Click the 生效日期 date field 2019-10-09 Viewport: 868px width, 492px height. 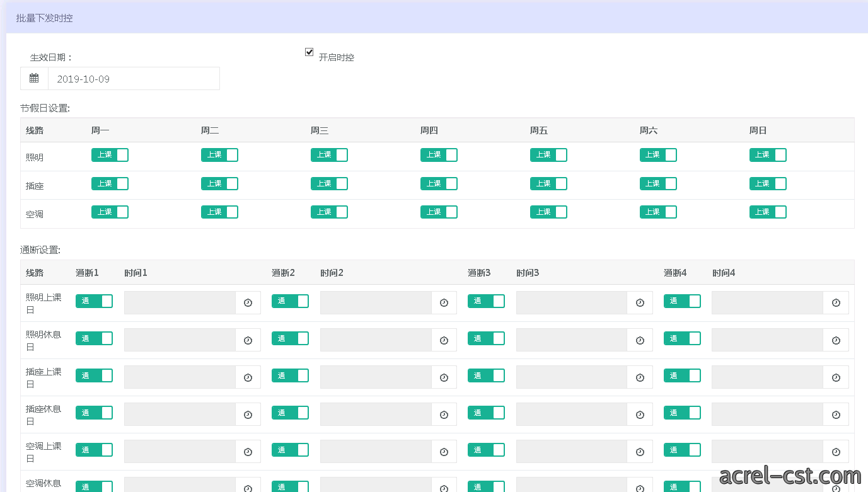click(134, 79)
